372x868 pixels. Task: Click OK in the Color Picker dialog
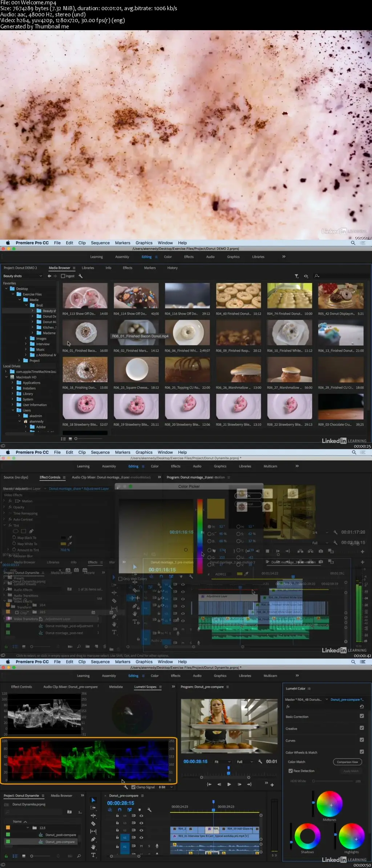tap(248, 496)
